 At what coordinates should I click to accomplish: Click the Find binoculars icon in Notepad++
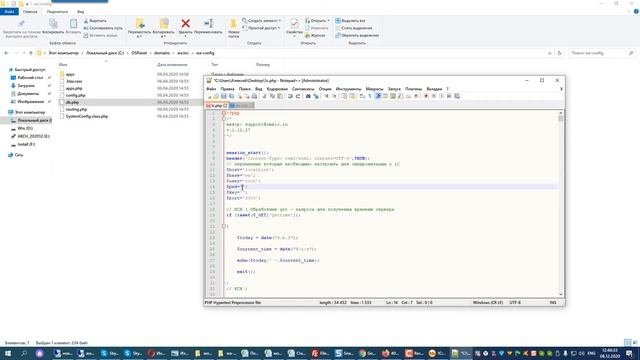coord(308,96)
